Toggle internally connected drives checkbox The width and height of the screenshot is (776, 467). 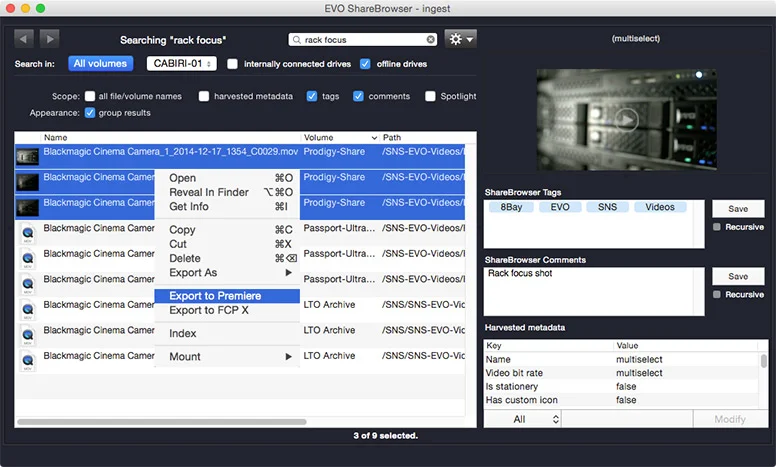click(x=232, y=64)
